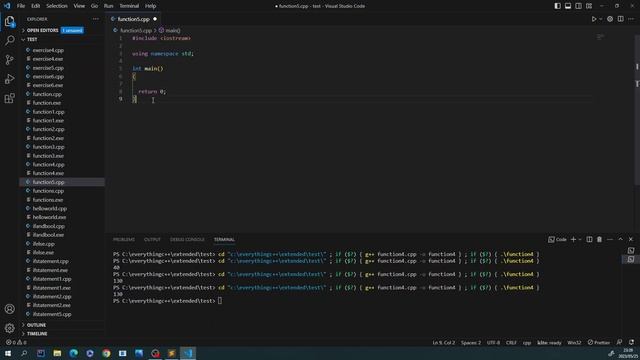640x360 pixels.
Task: Collapse the TEST folder section
Action: [x=32, y=39]
